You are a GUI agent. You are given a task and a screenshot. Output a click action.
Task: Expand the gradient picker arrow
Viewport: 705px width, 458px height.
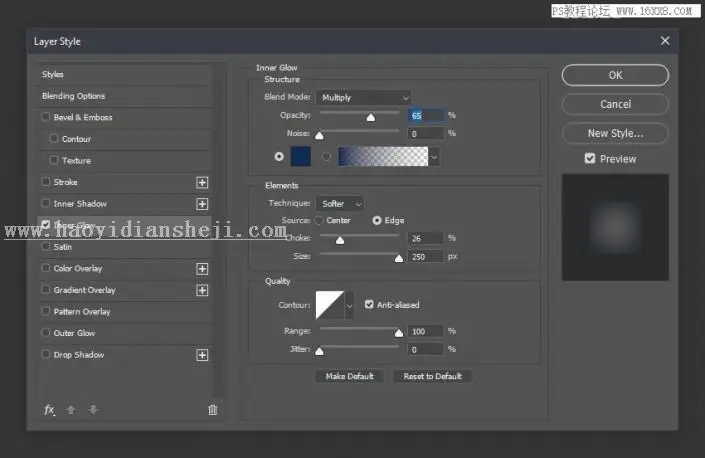[x=434, y=157]
